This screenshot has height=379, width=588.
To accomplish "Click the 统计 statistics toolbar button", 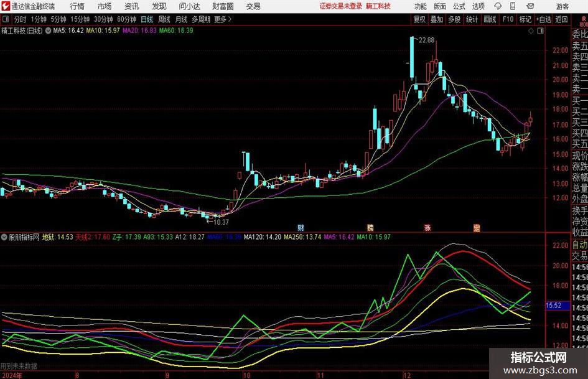I will coord(472,19).
